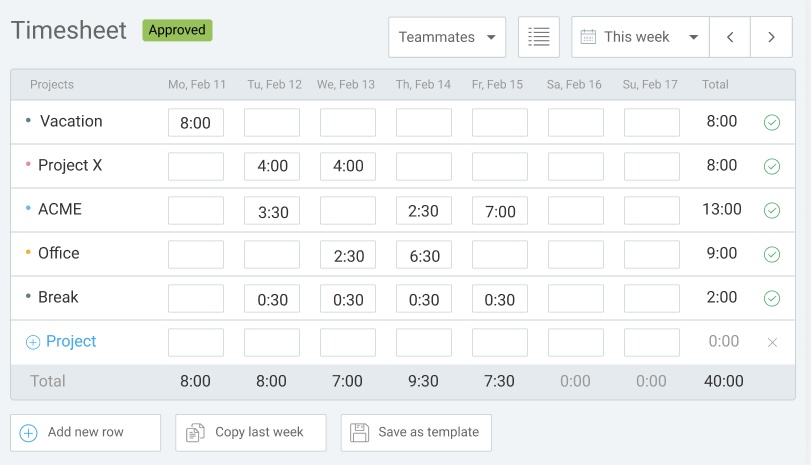811x465 pixels.
Task: Click the plus icon next to Project
Action: [33, 342]
